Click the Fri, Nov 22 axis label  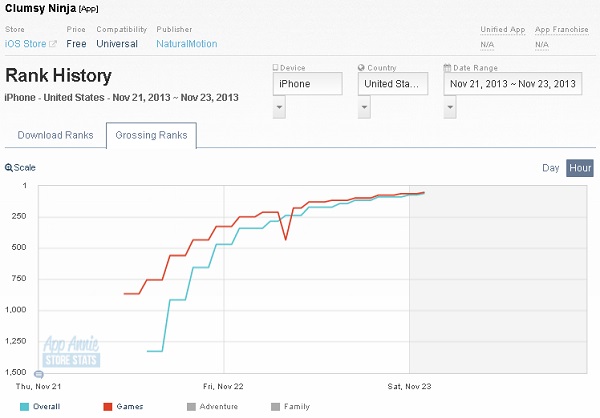[223, 387]
